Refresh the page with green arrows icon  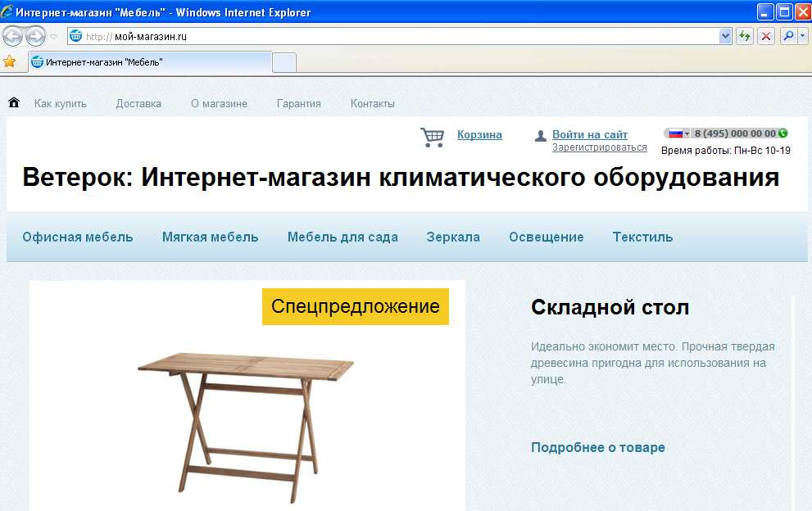[x=745, y=36]
